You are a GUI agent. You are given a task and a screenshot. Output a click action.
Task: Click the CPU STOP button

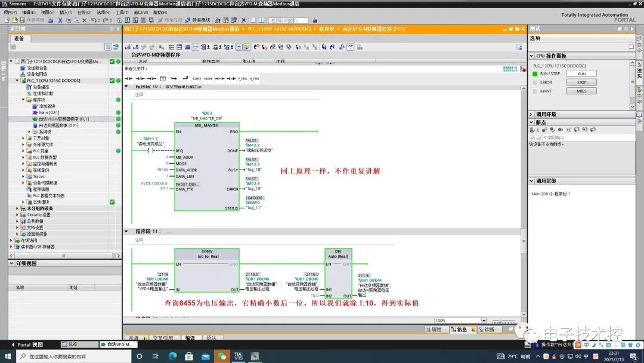tap(581, 82)
